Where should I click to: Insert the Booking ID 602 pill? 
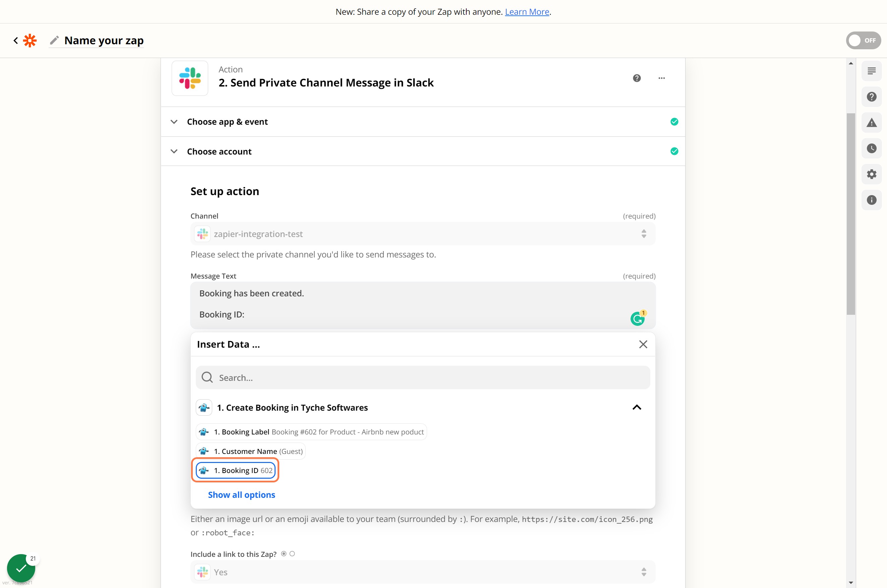[235, 470]
